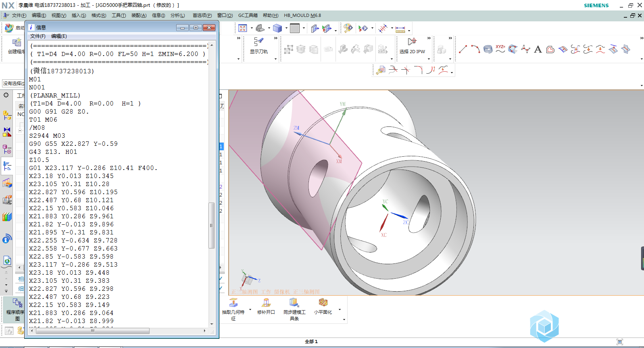Click the 'S2944 M03' line in listing
The image size is (644, 348).
coord(47,136)
